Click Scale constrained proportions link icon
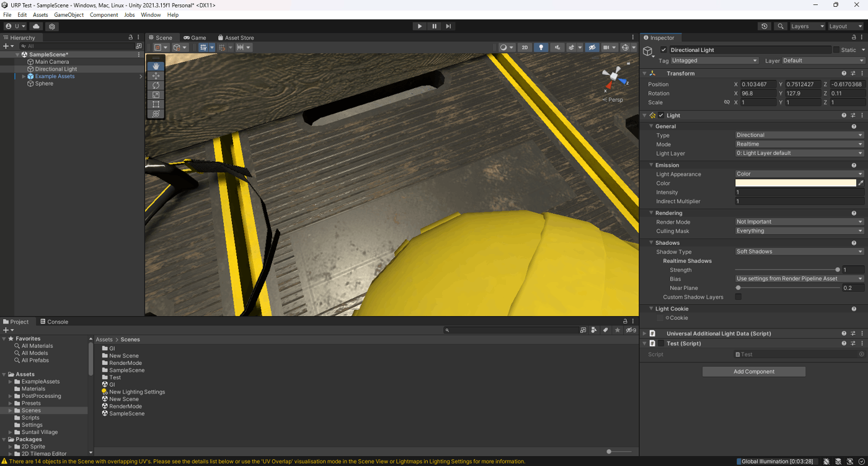The image size is (868, 466). point(727,102)
